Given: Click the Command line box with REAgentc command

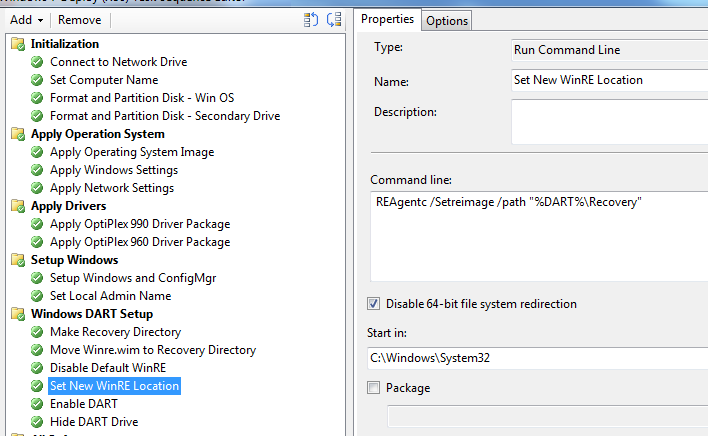Looking at the screenshot, I should pos(539,237).
